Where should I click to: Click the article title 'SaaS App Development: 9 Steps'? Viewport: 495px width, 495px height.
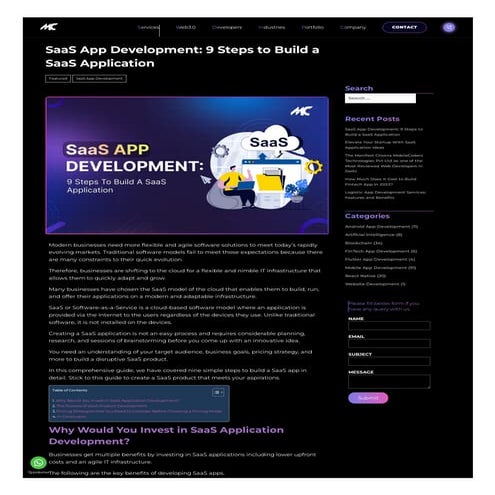pyautogui.click(x=182, y=56)
